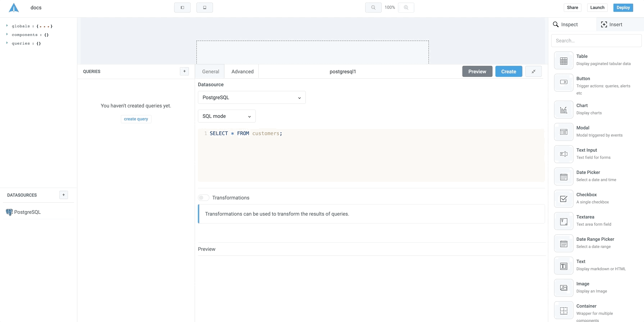Click the zoom out magnifier icon
Viewport: 644px width, 322px height.
(373, 8)
